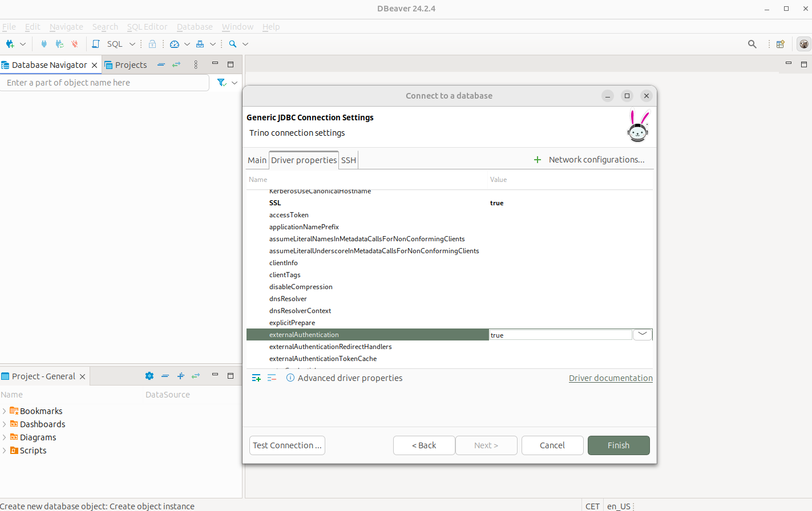Image resolution: width=812 pixels, height=511 pixels.
Task: Click the toolbar search magnifier icon at right
Action: [752, 44]
